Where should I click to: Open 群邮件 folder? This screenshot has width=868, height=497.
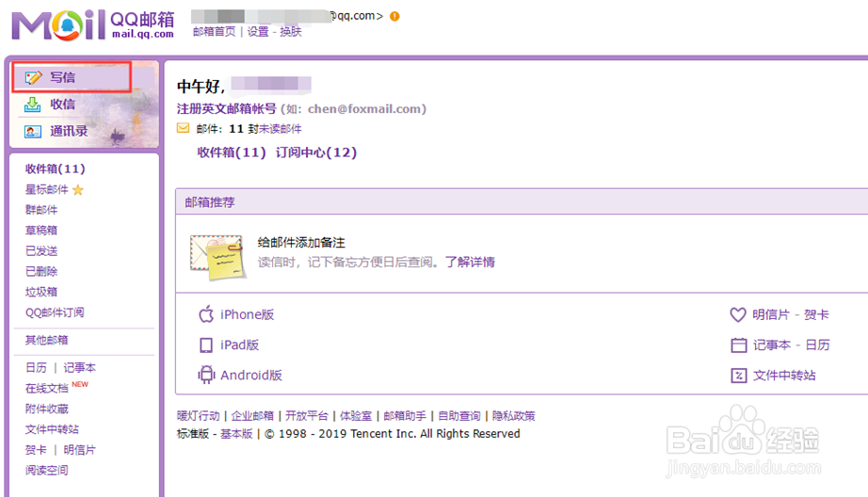(x=41, y=210)
